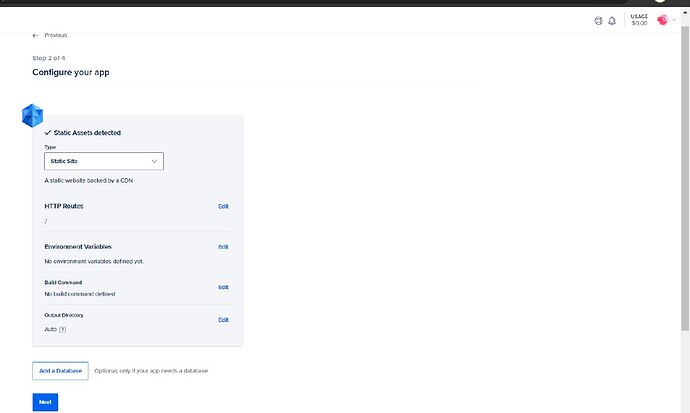
Task: Click the 'No build command defined' text
Action: pyautogui.click(x=80, y=294)
